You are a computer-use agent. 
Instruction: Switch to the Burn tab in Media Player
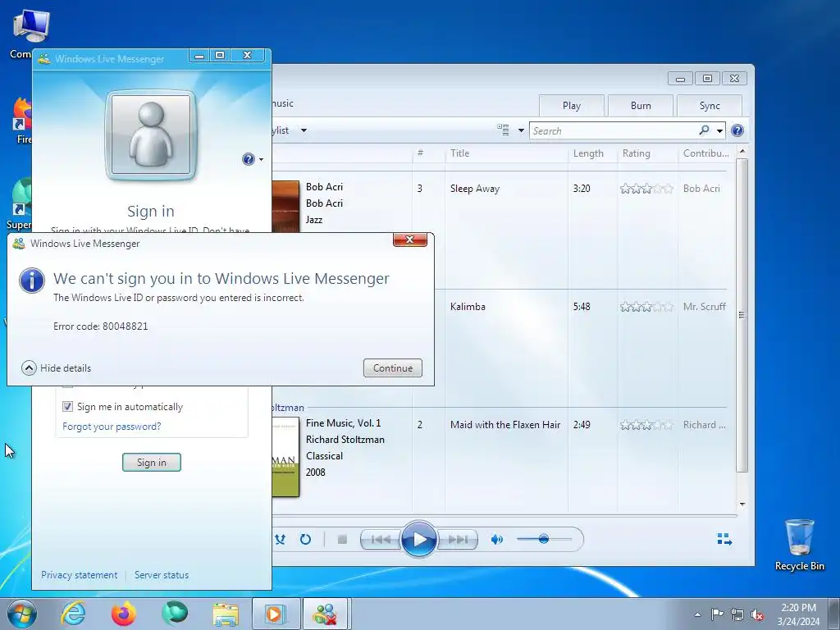coord(641,106)
